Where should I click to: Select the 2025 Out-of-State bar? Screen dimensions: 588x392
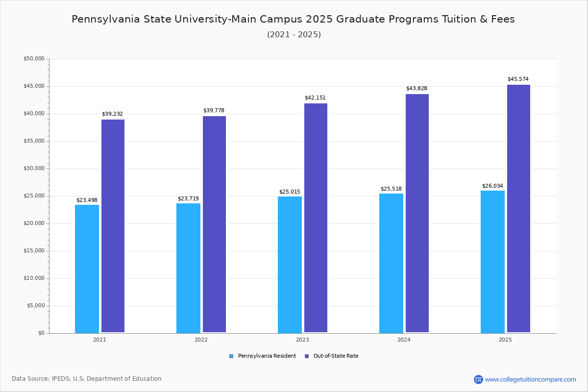(x=518, y=208)
